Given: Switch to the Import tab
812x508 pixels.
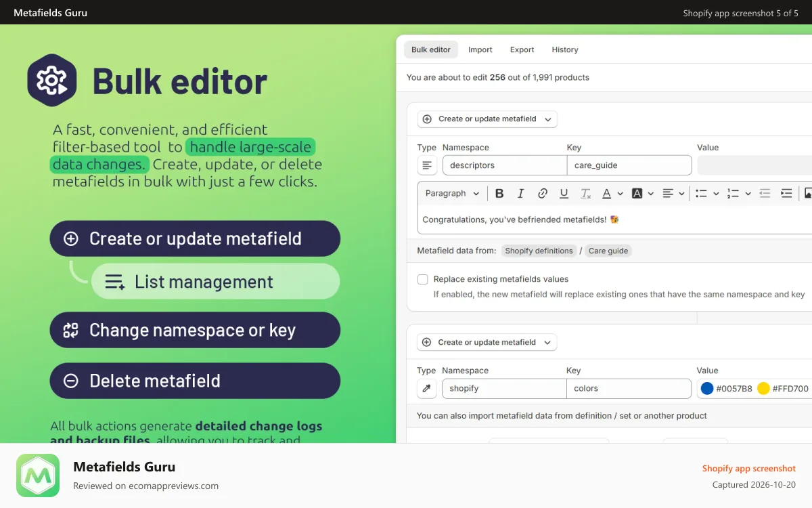Looking at the screenshot, I should point(480,49).
